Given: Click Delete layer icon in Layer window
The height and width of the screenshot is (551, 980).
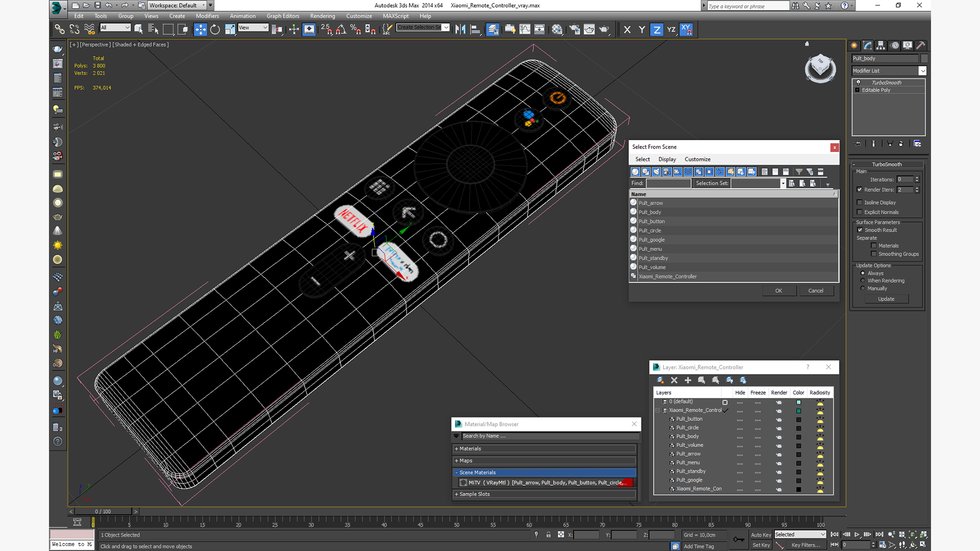Looking at the screenshot, I should pos(674,380).
